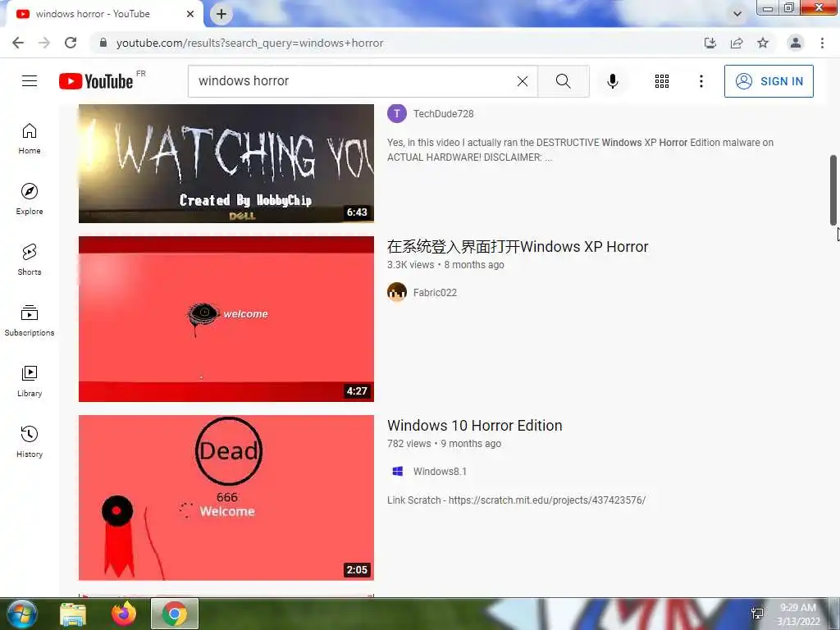Click the padlock site info icon

click(103, 43)
